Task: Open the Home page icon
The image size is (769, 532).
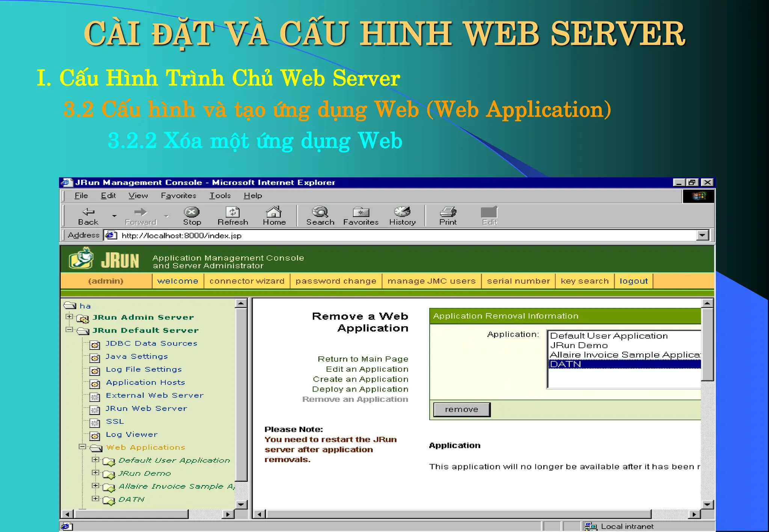Action: (274, 216)
